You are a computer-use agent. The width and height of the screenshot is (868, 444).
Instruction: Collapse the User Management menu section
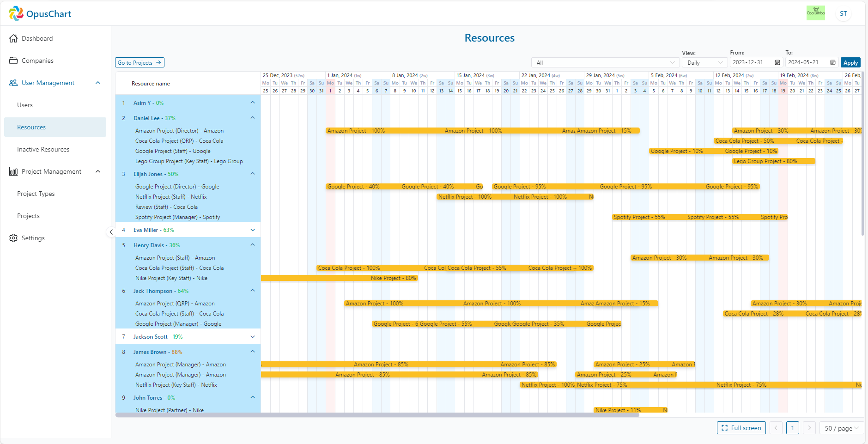[x=97, y=83]
